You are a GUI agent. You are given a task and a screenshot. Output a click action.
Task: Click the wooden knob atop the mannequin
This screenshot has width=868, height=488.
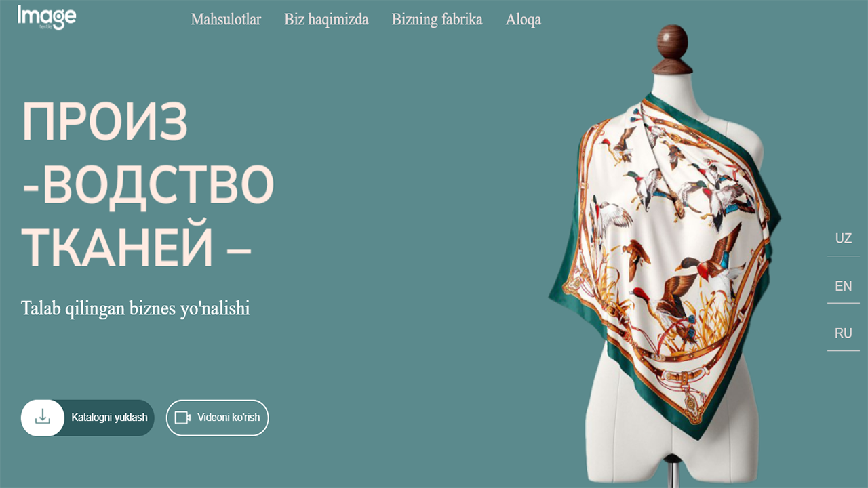coord(673,49)
